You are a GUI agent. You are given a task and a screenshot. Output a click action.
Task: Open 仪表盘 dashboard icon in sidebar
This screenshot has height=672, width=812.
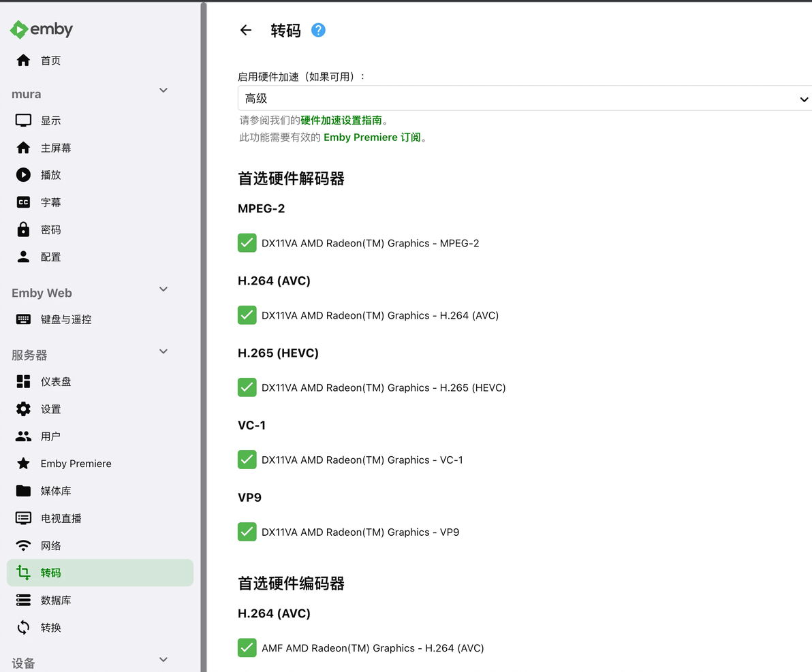click(23, 381)
